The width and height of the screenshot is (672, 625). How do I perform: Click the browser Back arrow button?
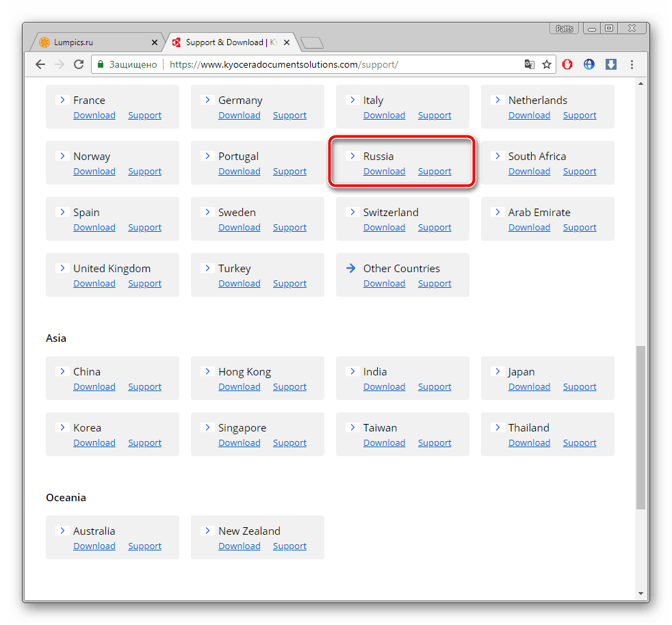40,64
